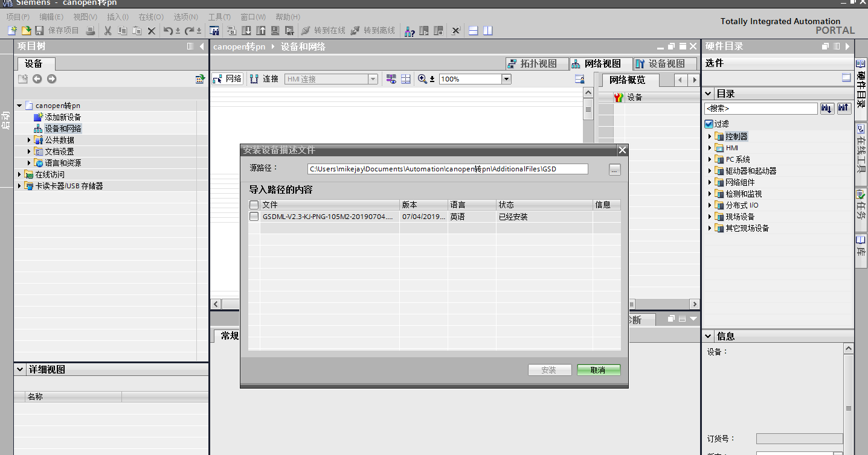This screenshot has width=868, height=455.
Task: Select the 网络视图 network view tab
Action: tap(600, 63)
